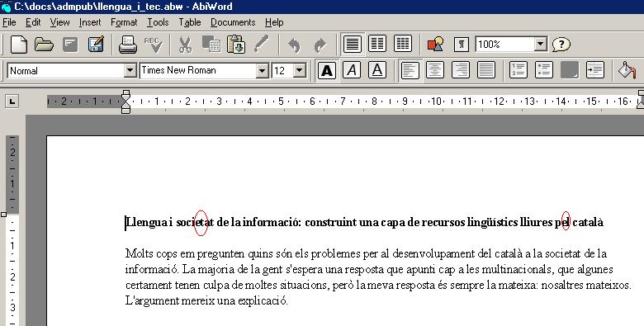Image resolution: width=644 pixels, height=326 pixels.
Task: Open the Table menu
Action: (x=190, y=22)
